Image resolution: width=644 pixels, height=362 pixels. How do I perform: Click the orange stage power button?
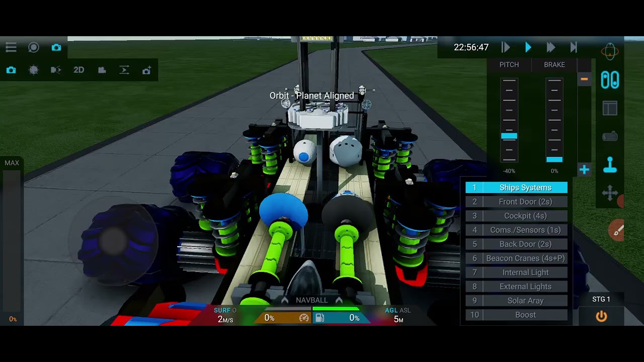coord(601,316)
